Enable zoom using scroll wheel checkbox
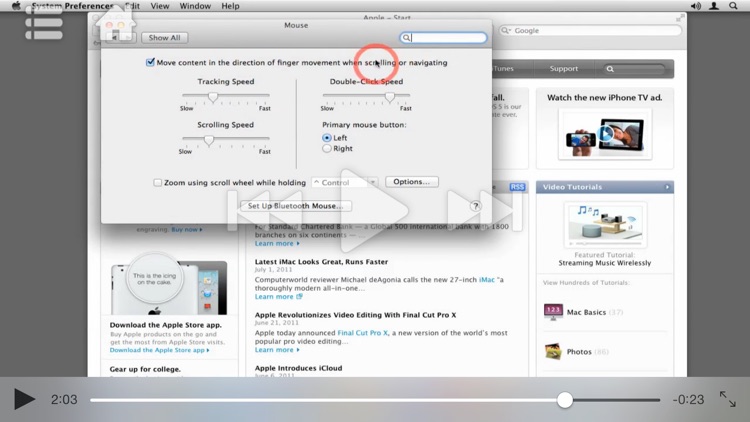This screenshot has width=750, height=422. pyautogui.click(x=157, y=182)
